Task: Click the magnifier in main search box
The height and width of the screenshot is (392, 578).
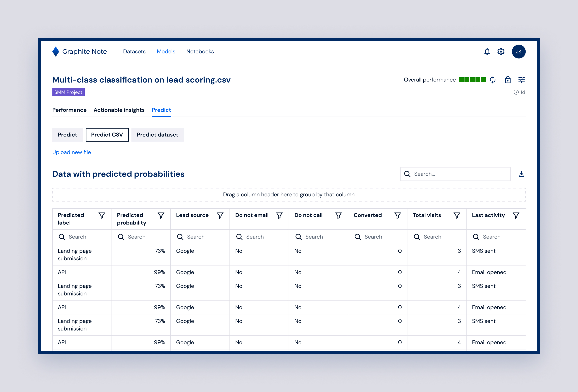Action: pyautogui.click(x=407, y=174)
